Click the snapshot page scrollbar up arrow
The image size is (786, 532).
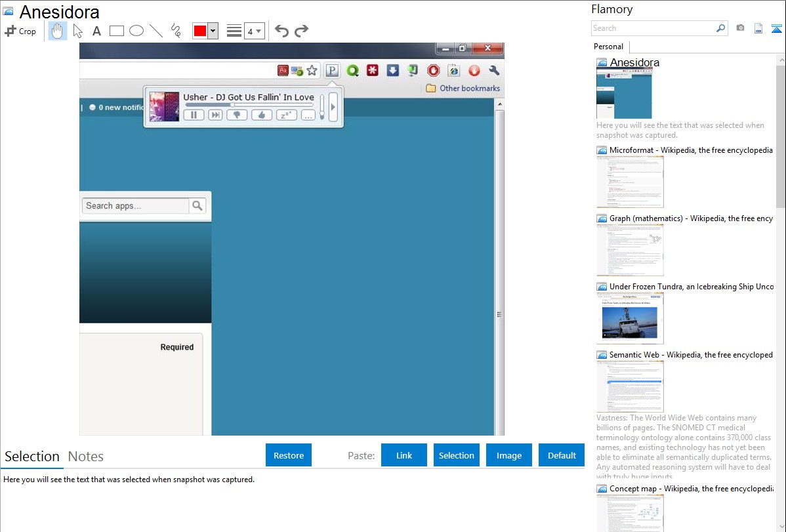(x=499, y=104)
